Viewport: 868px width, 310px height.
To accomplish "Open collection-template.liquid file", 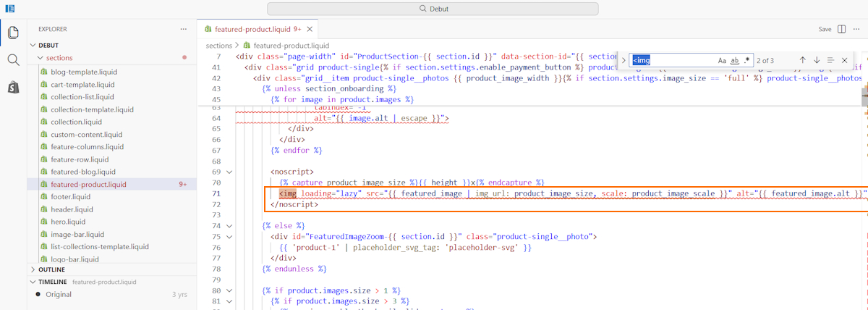I will click(x=92, y=109).
